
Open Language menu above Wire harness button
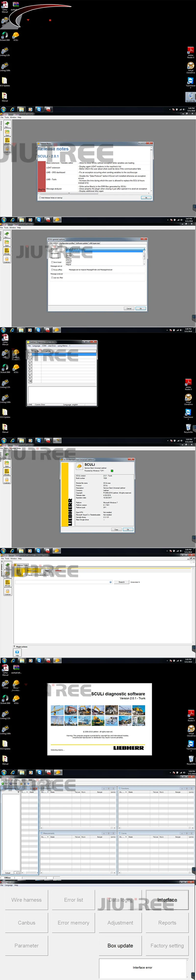click(8, 885)
